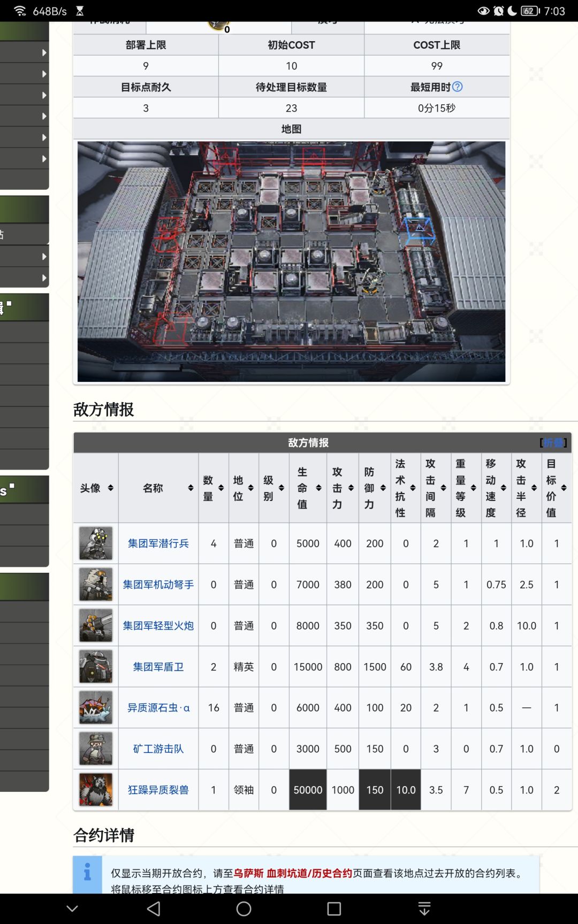Sort table by 目标价值 column

coord(564,488)
